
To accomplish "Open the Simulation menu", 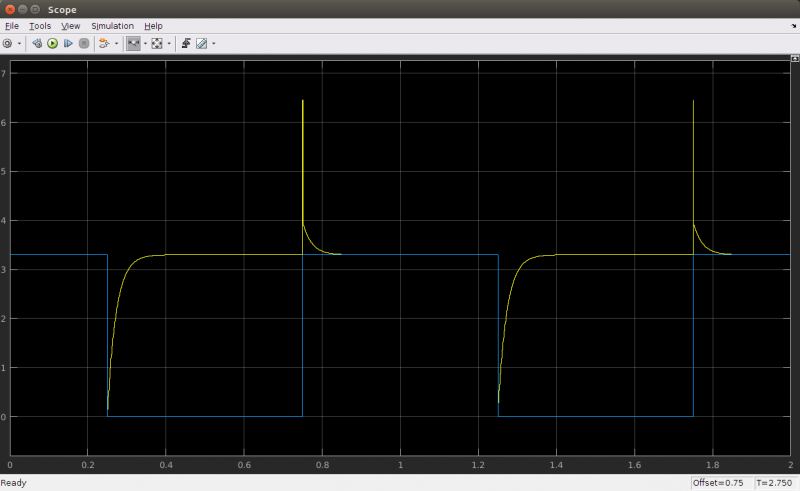I will tap(112, 26).
